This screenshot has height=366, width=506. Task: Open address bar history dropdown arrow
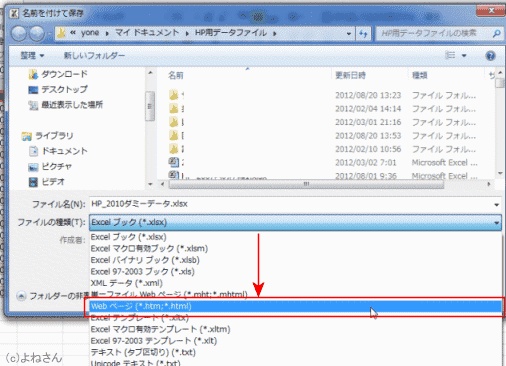(349, 34)
